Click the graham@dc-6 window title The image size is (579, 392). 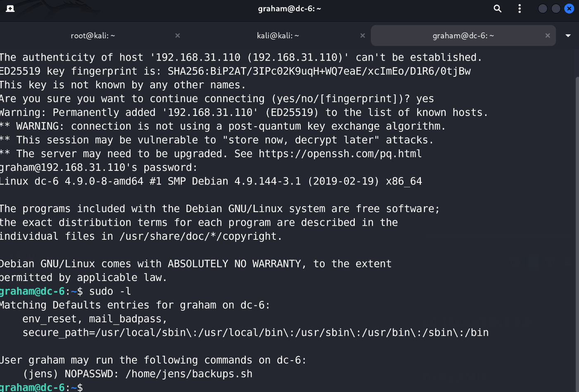coord(289,9)
